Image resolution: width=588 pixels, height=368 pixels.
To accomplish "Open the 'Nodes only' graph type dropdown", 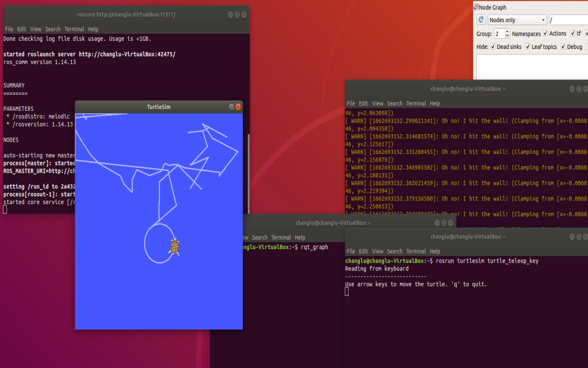I will [x=517, y=20].
